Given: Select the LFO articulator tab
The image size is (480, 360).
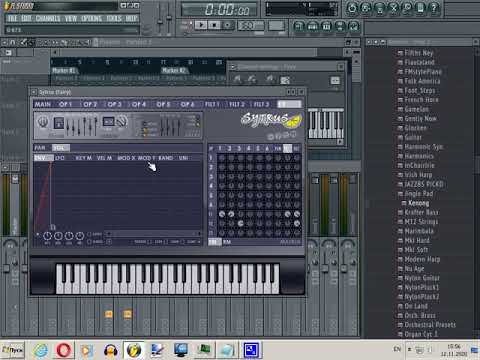Looking at the screenshot, I should click(x=60, y=158).
